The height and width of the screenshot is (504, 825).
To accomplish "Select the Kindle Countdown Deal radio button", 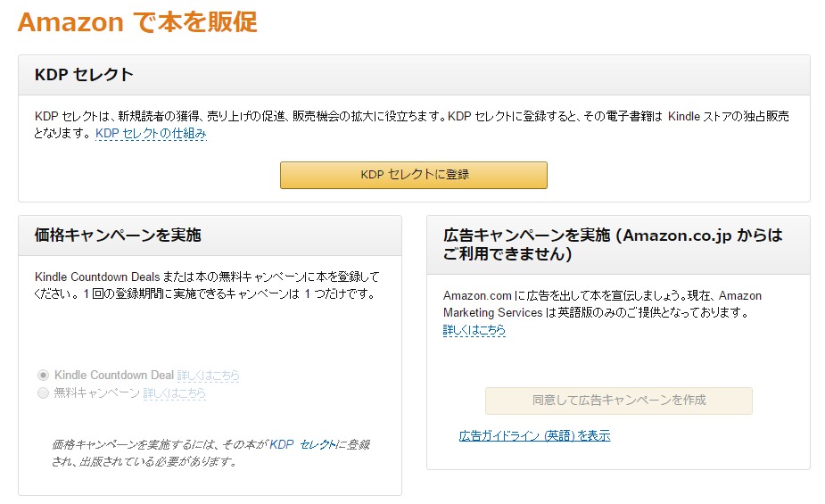I will (43, 376).
